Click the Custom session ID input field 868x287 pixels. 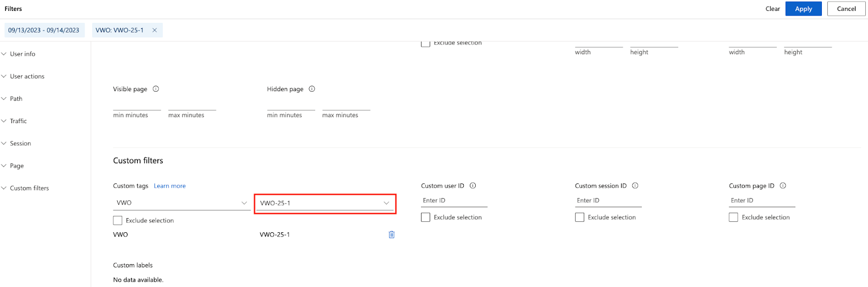608,201
